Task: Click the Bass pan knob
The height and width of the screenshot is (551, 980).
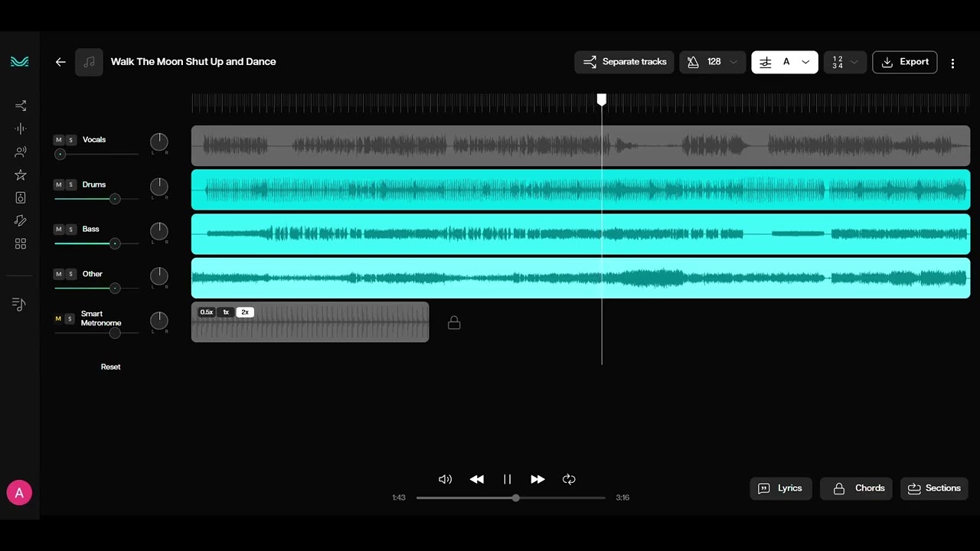Action: click(158, 230)
